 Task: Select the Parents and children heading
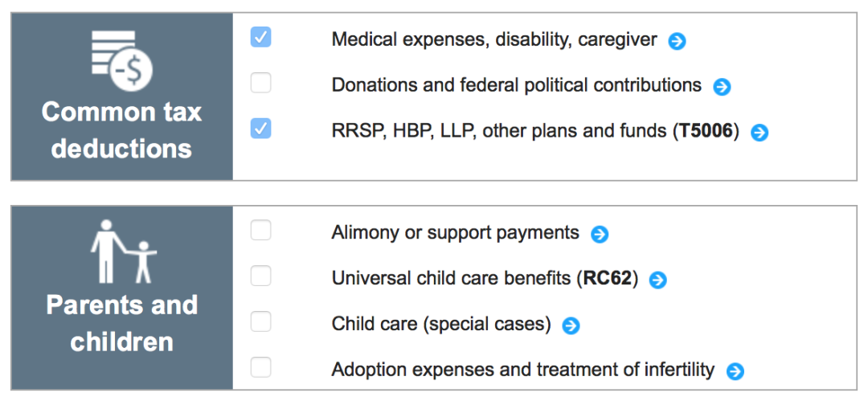coord(122,323)
